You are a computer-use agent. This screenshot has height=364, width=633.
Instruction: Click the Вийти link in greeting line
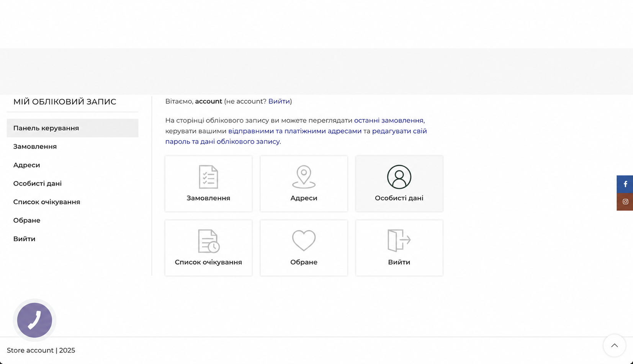(279, 101)
